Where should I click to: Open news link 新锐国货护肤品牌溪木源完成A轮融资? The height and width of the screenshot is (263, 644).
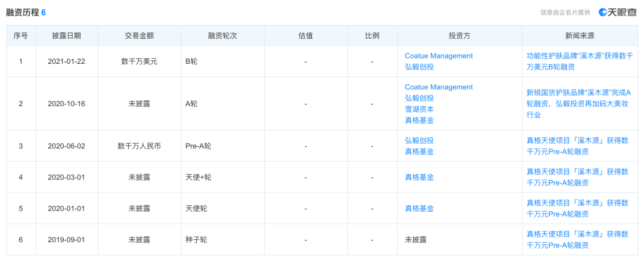(x=578, y=104)
